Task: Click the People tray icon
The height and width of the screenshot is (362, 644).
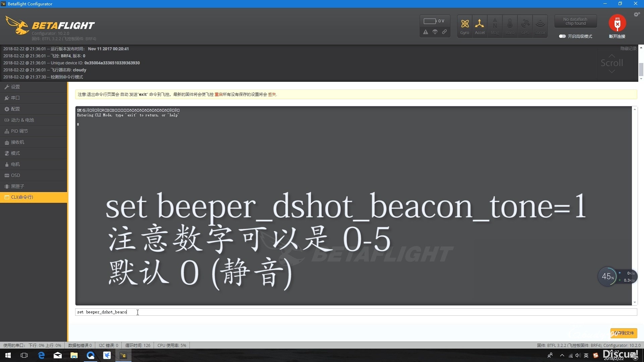Action: (x=550, y=355)
